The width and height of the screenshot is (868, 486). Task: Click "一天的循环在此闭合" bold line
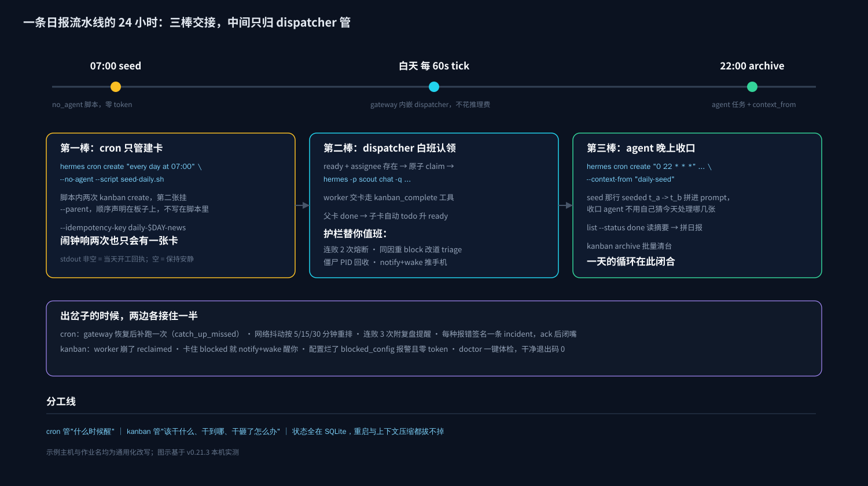coord(631,262)
